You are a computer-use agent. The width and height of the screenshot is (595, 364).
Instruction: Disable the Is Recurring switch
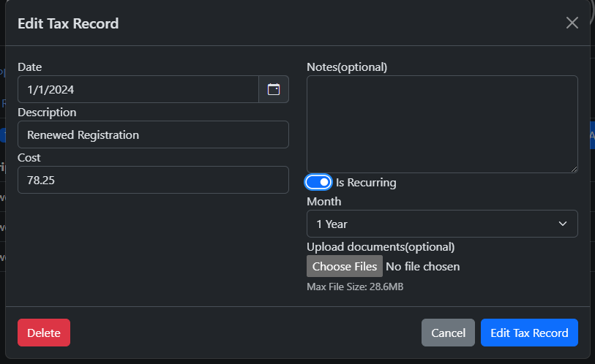(x=318, y=182)
